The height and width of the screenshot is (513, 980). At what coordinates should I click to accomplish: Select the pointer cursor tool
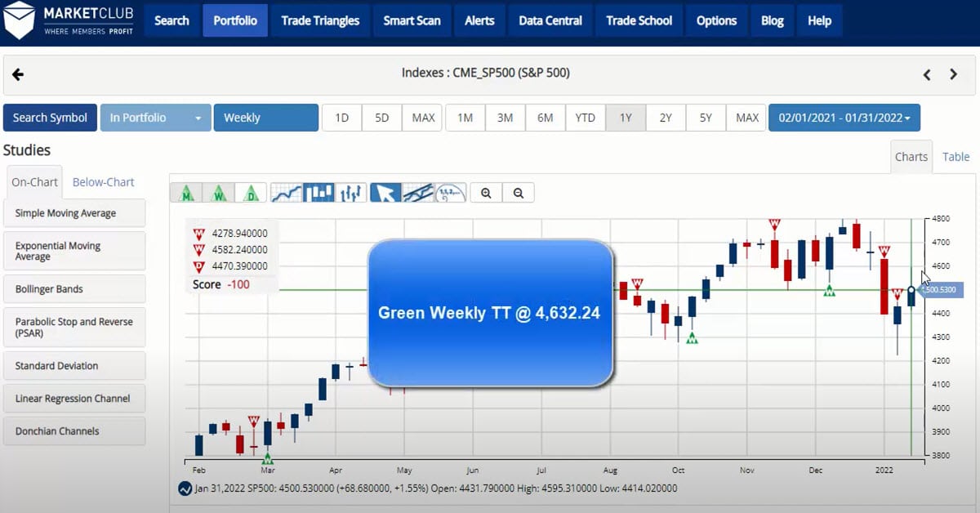point(385,193)
